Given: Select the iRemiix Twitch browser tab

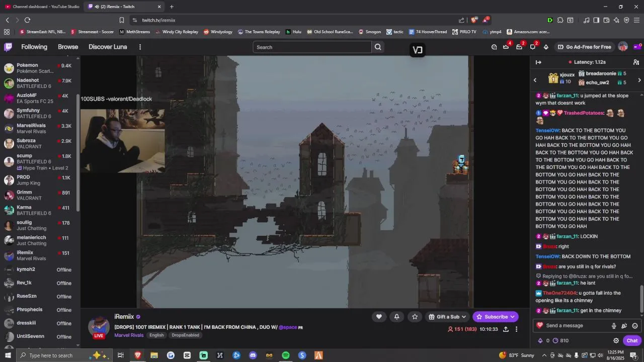Looking at the screenshot, I should coord(124,7).
